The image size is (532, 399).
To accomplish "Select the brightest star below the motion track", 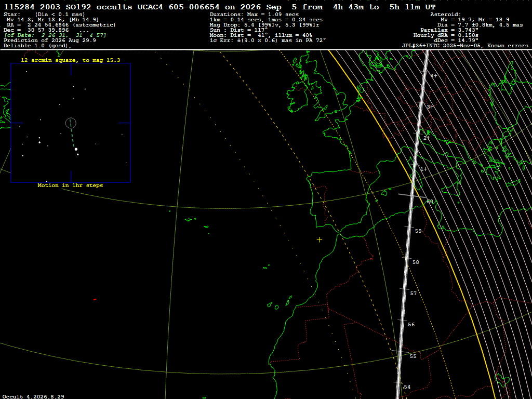I will pos(76,149).
